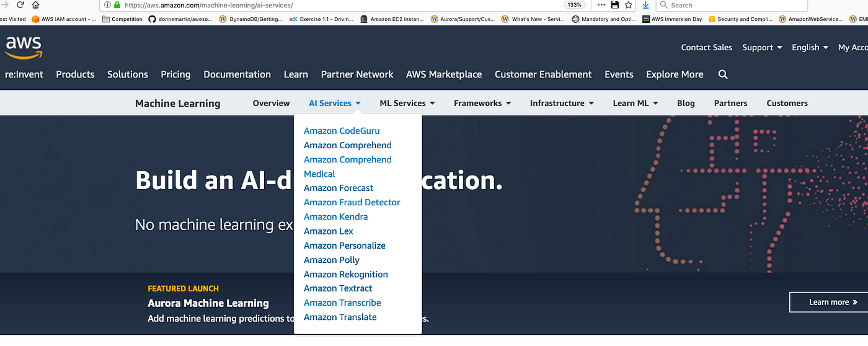The width and height of the screenshot is (868, 346).
Task: Open the Security and Compli... bookmark
Action: click(x=741, y=19)
